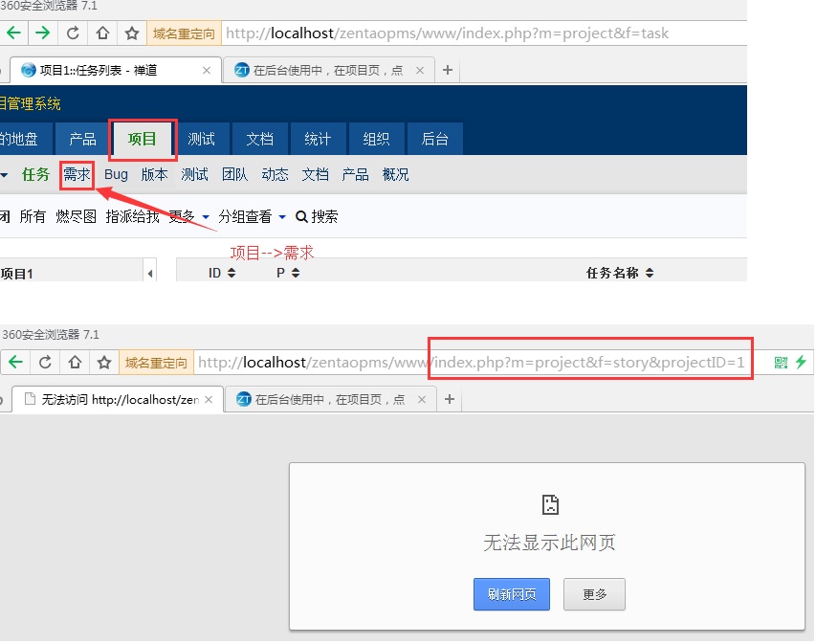Switch to 无法访问 http://localhost tab
Screen dimensions: 816x644
tap(118, 399)
